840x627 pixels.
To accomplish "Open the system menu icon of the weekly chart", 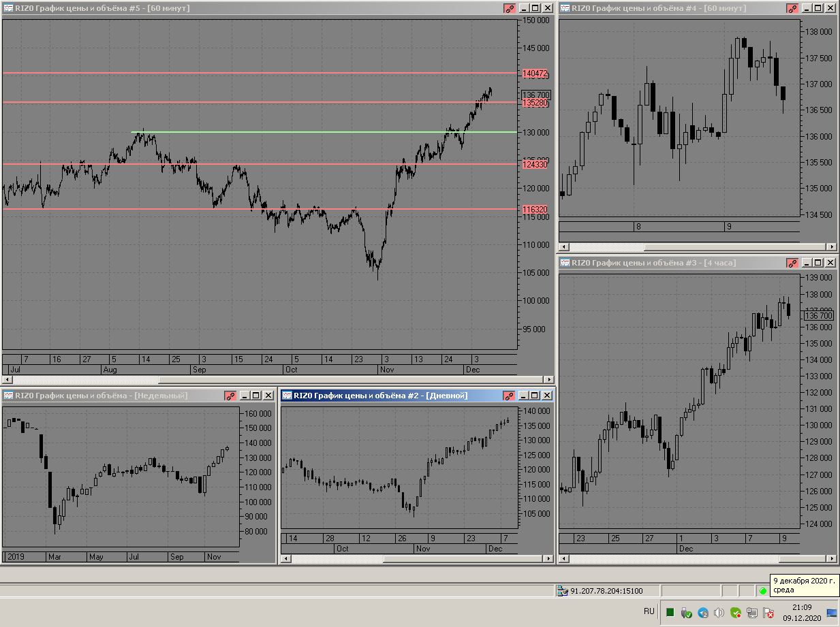I will (x=9, y=396).
